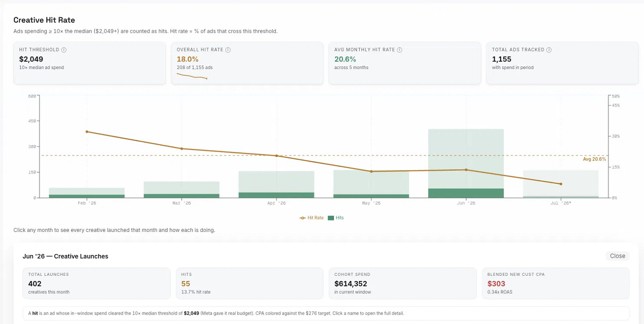Select the tall Jun '26 bar
The height and width of the screenshot is (324, 644).
pos(466,163)
